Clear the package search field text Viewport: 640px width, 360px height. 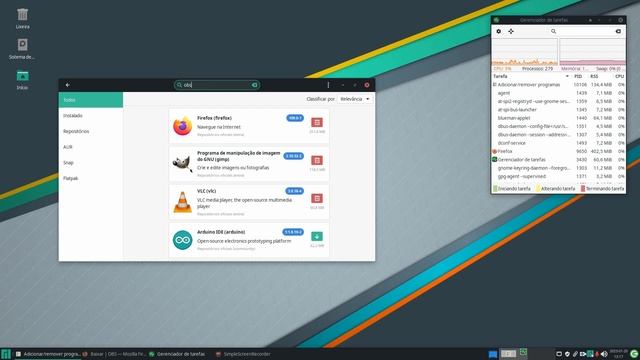[254, 85]
